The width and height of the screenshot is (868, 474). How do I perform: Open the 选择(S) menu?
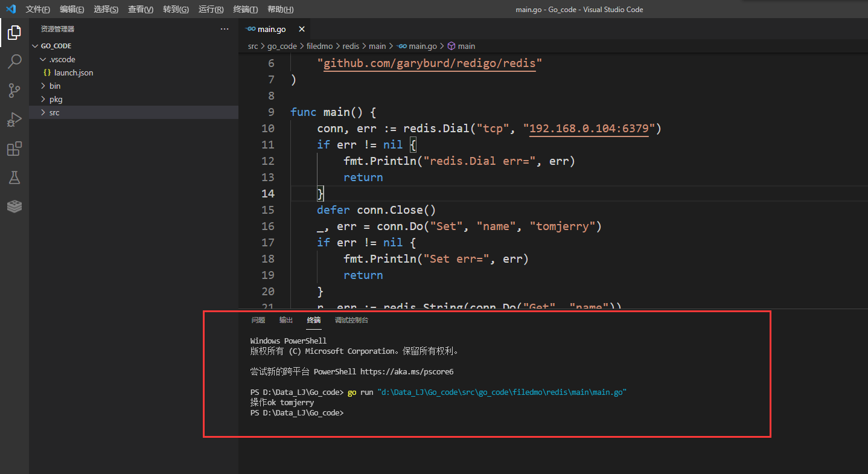pyautogui.click(x=106, y=10)
